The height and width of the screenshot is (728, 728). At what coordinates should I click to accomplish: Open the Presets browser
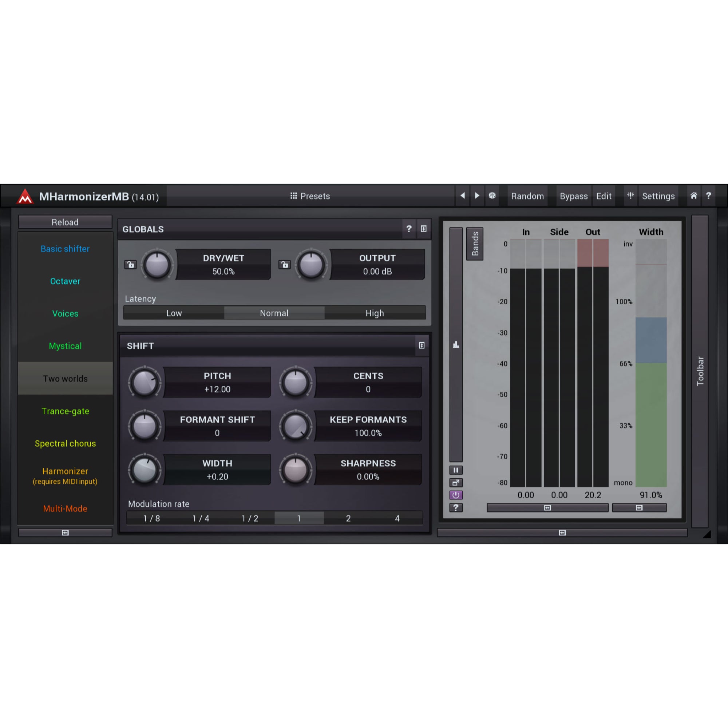point(310,196)
